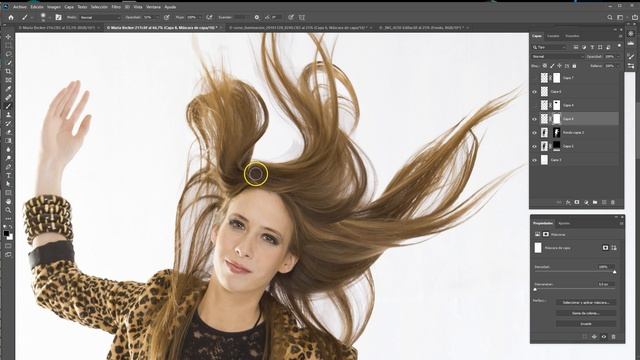The height and width of the screenshot is (360, 640).
Task: Delete layer with Layers panel trash icon
Action: click(613, 202)
